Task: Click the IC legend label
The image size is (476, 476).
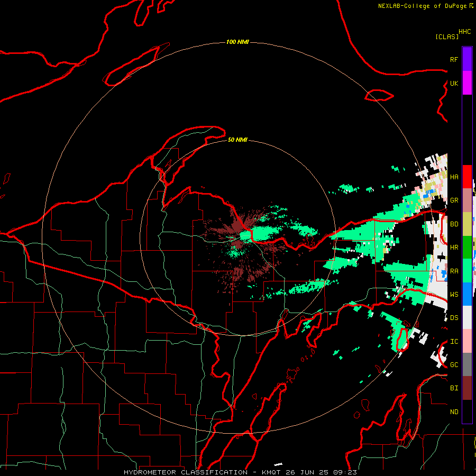Action: 454,342
